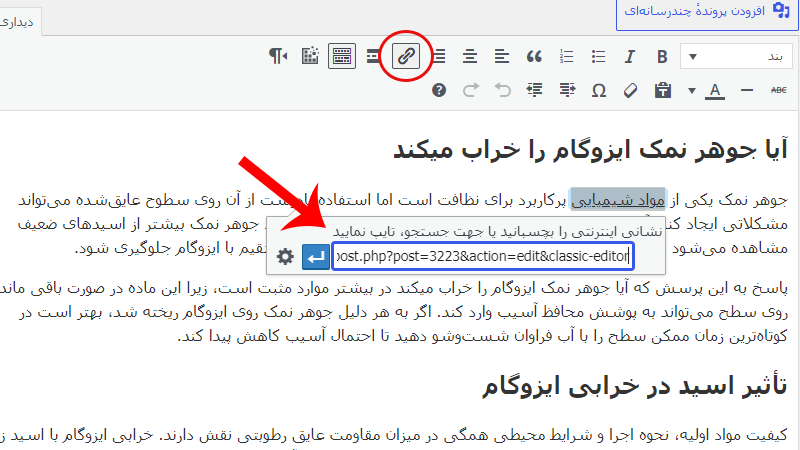
Task: Click the pilcrow text direction icon
Action: [278, 56]
